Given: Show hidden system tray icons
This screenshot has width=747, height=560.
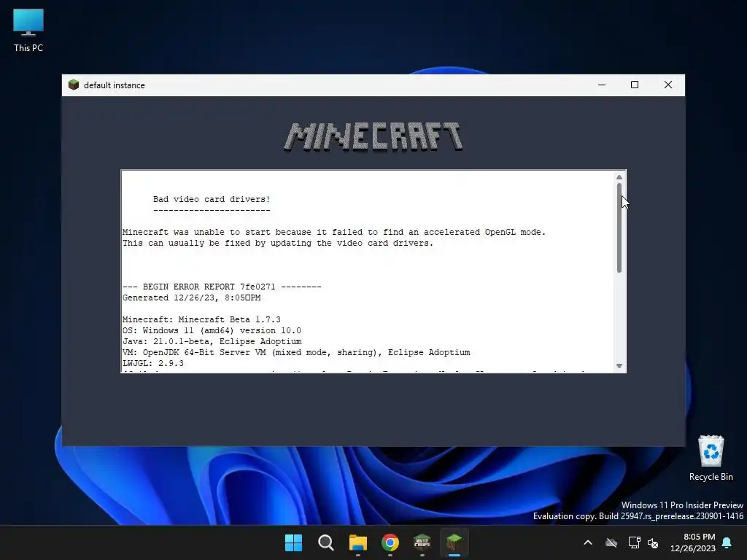Looking at the screenshot, I should click(588, 542).
